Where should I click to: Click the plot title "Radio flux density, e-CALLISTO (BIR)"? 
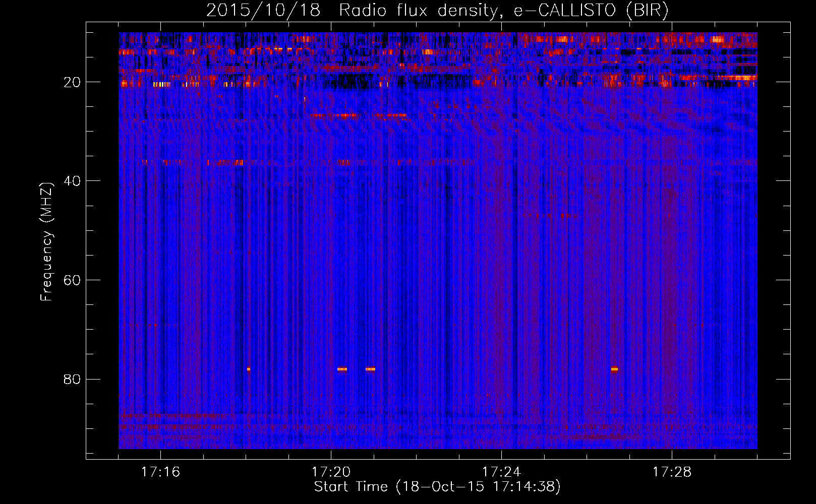(504, 11)
